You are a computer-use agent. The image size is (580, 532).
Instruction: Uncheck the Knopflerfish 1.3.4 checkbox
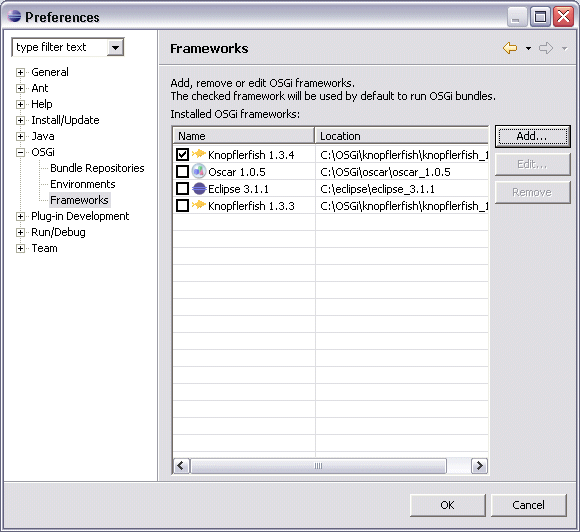(182, 154)
